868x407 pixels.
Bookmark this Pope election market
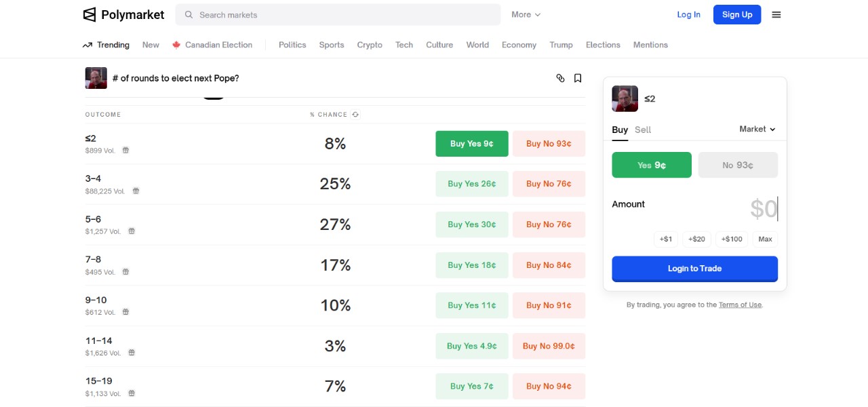coord(578,78)
